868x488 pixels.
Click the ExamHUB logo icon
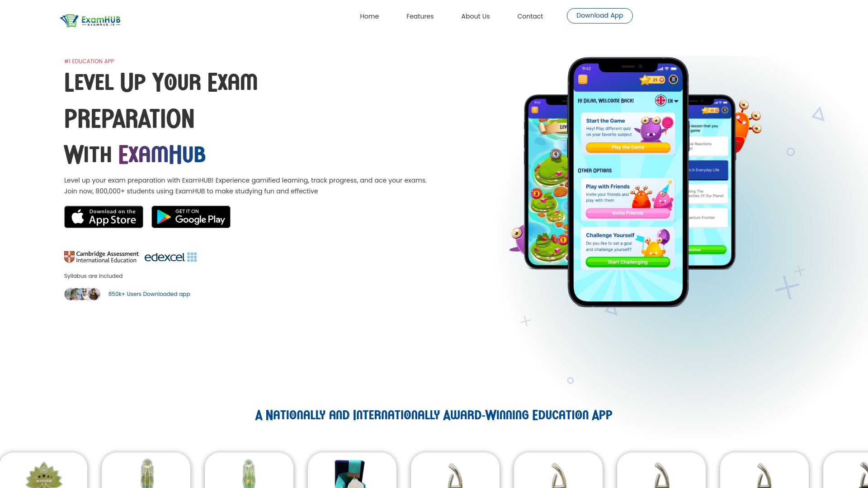pyautogui.click(x=68, y=20)
